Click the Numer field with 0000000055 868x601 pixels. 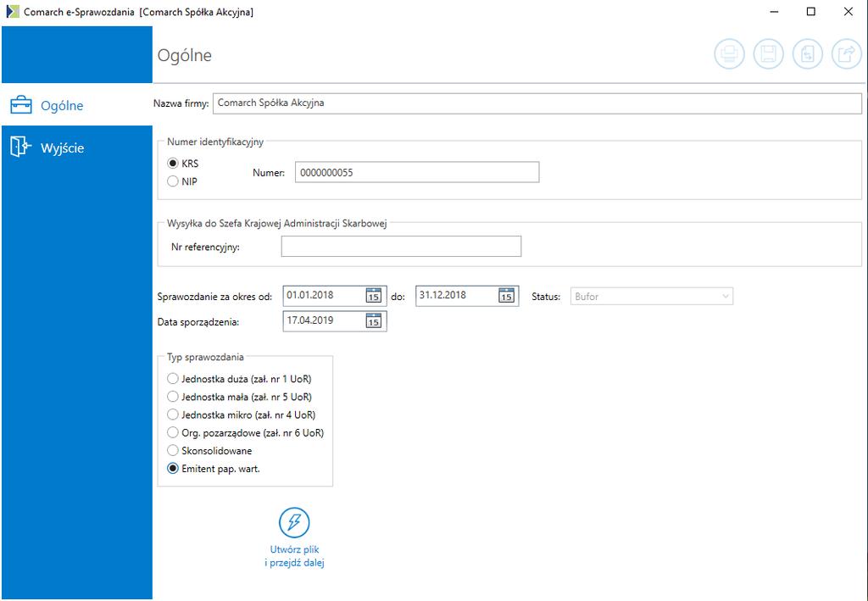(x=417, y=172)
